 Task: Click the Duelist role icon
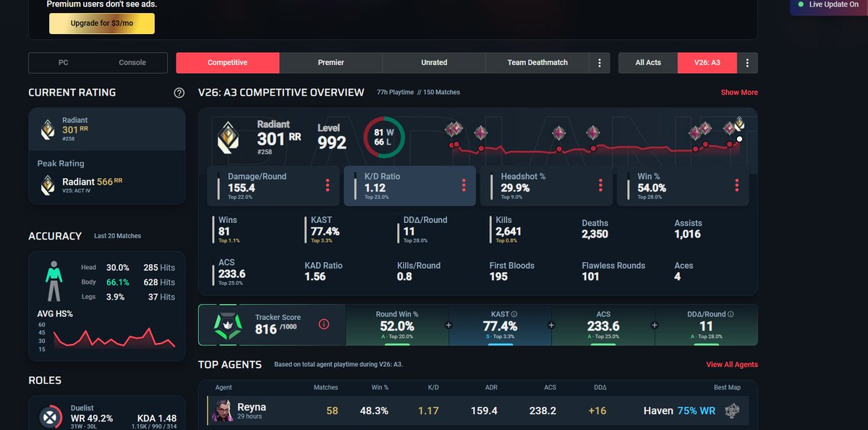(x=50, y=418)
